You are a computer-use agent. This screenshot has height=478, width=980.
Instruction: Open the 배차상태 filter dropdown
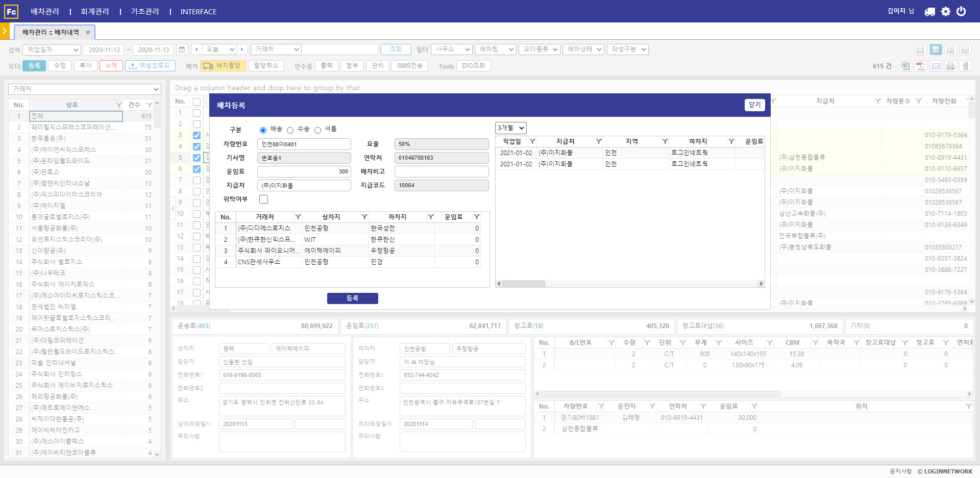click(583, 49)
